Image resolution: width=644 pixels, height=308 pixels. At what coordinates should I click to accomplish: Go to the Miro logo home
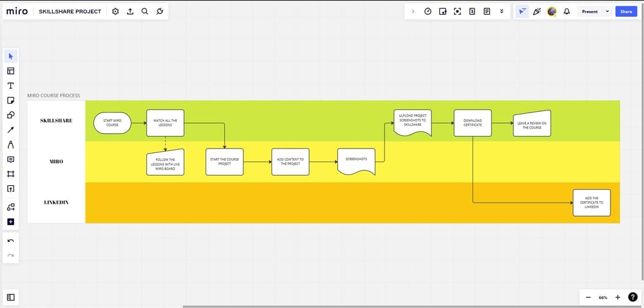click(17, 12)
